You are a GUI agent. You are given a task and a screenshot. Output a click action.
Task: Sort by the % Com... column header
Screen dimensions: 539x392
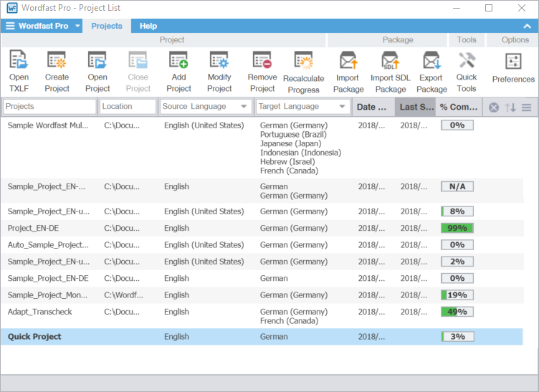(x=459, y=107)
